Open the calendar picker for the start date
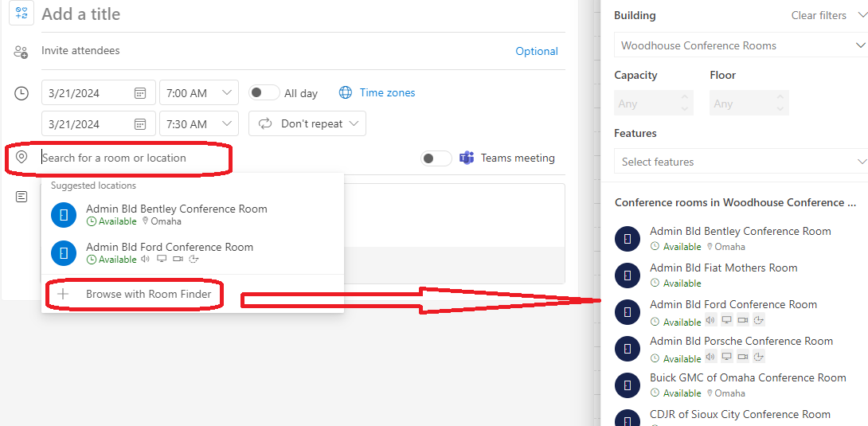 click(x=140, y=93)
